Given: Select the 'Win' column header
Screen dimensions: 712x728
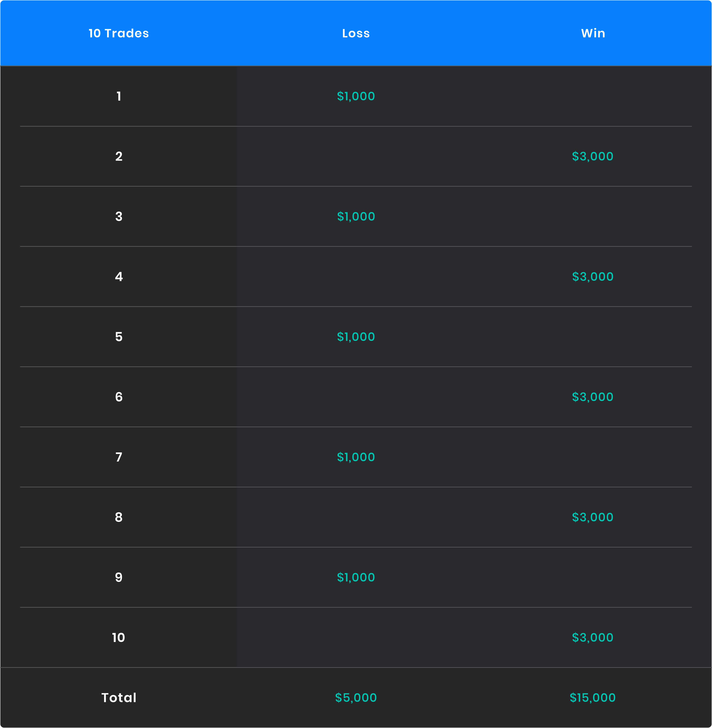Looking at the screenshot, I should 593,33.
